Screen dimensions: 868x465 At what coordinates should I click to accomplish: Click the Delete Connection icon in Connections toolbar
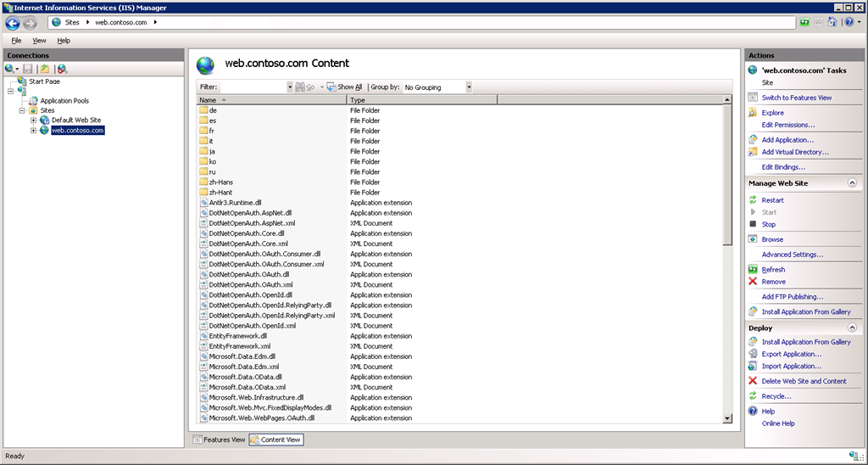point(62,70)
